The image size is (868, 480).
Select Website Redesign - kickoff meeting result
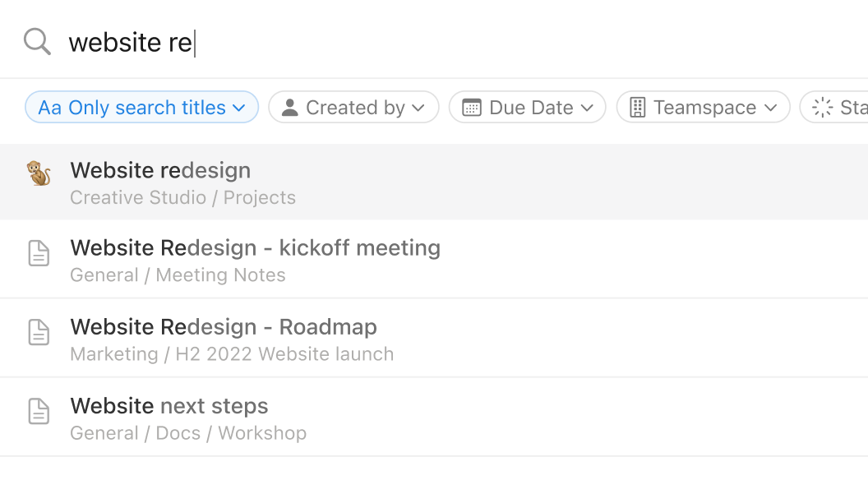coord(255,248)
